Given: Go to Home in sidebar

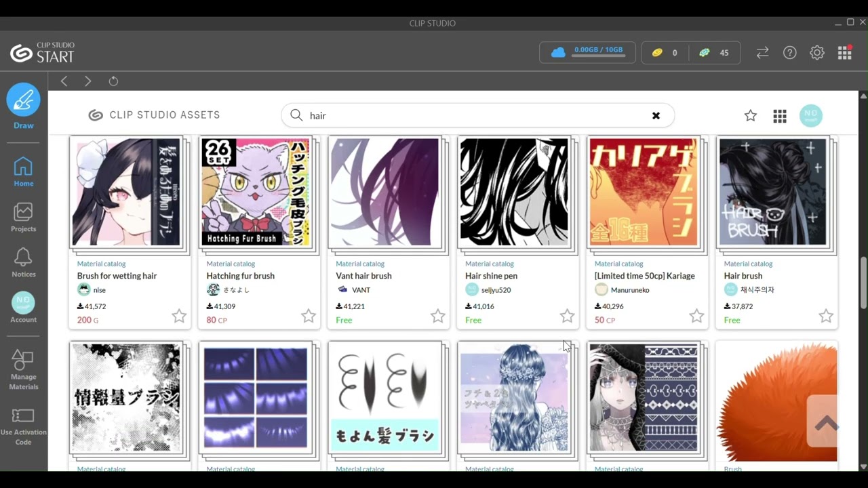Looking at the screenshot, I should 23,172.
